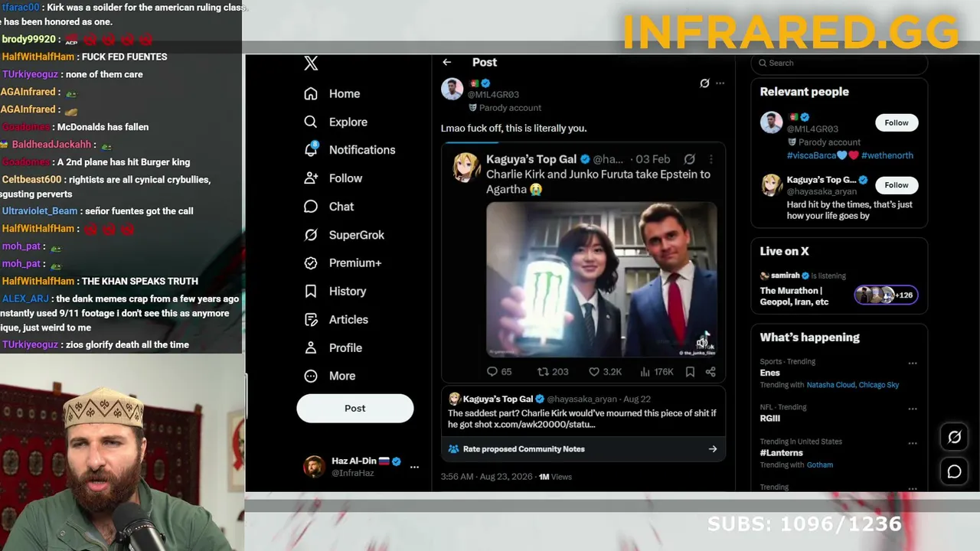Viewport: 980px width, 551px height.
Task: Open the #Lanterns trending topic
Action: 781,453
